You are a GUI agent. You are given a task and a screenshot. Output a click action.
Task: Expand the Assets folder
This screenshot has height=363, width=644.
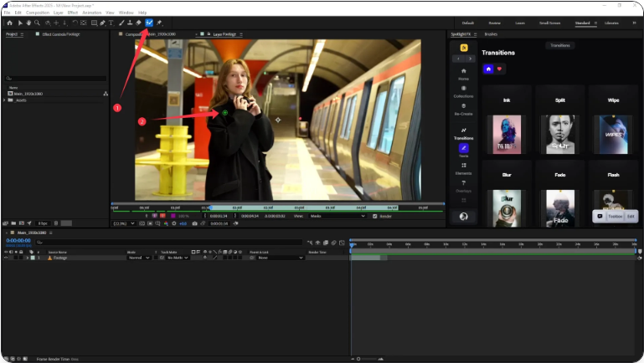click(x=5, y=100)
